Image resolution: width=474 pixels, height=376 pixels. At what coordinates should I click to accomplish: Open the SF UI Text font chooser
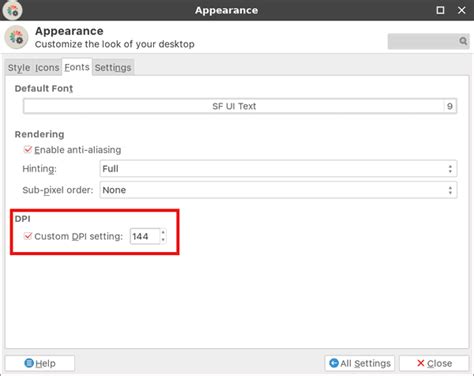pyautogui.click(x=240, y=106)
